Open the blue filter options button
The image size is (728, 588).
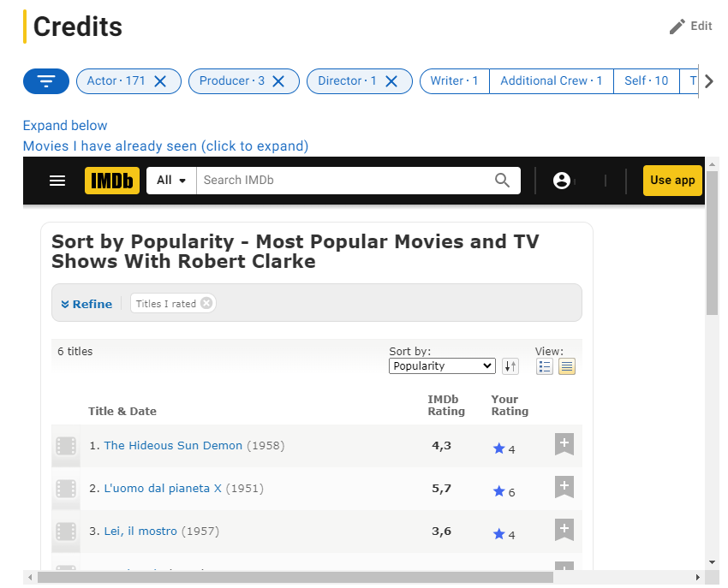tap(46, 81)
